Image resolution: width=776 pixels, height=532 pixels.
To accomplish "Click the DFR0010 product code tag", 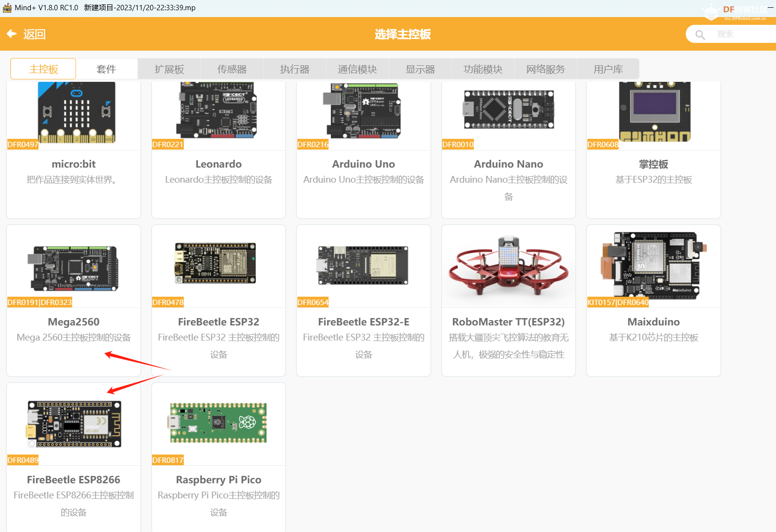I will tap(458, 144).
